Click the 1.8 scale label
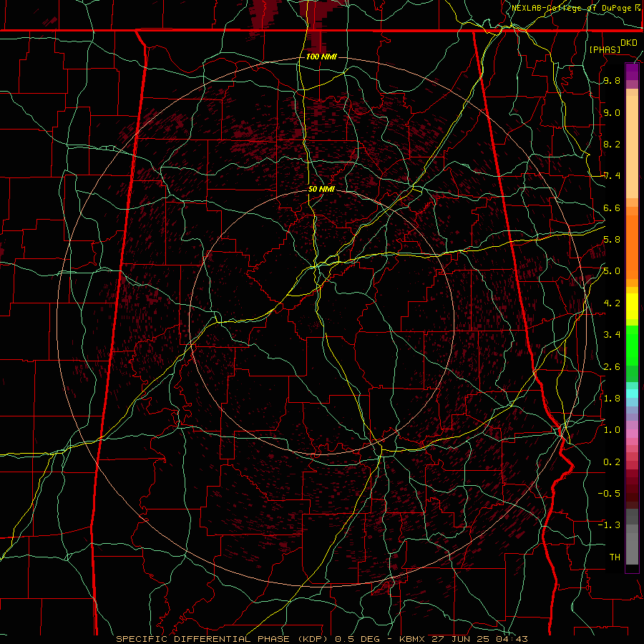Image resolution: width=644 pixels, height=644 pixels. tap(612, 399)
